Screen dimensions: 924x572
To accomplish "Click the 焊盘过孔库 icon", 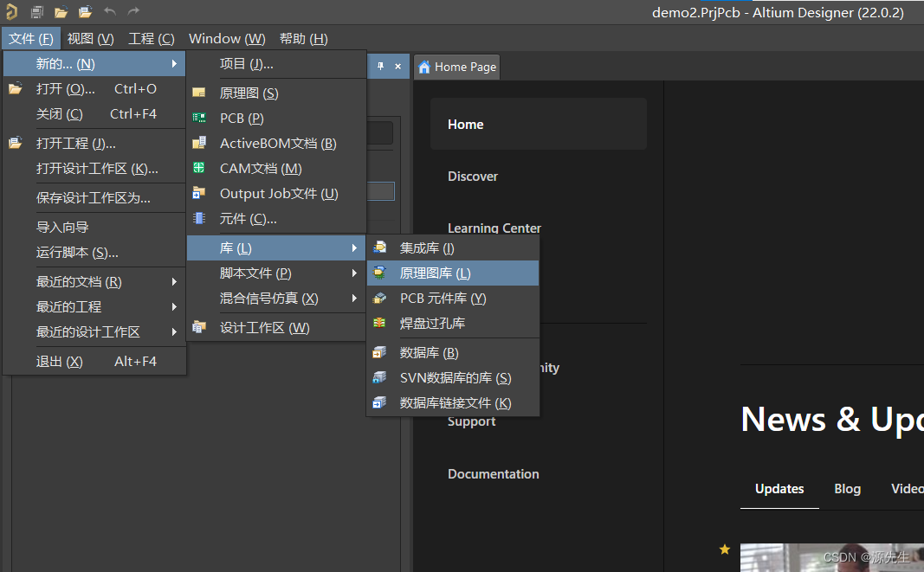I will (380, 323).
